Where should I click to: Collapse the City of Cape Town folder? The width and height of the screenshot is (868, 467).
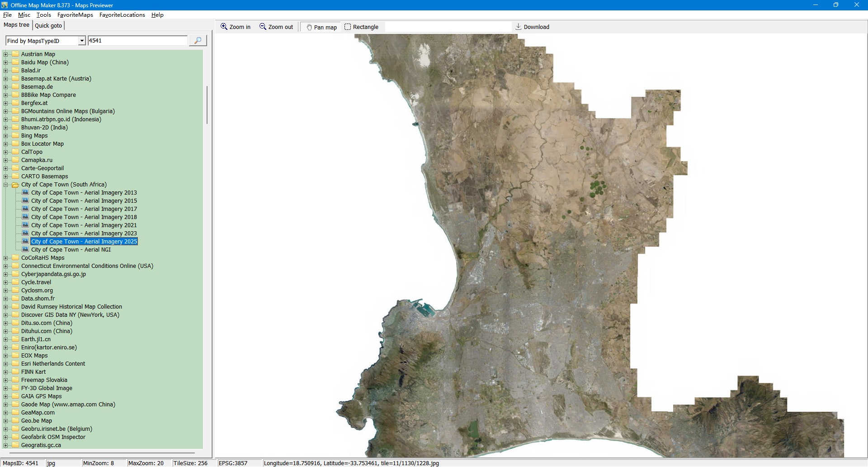6,185
